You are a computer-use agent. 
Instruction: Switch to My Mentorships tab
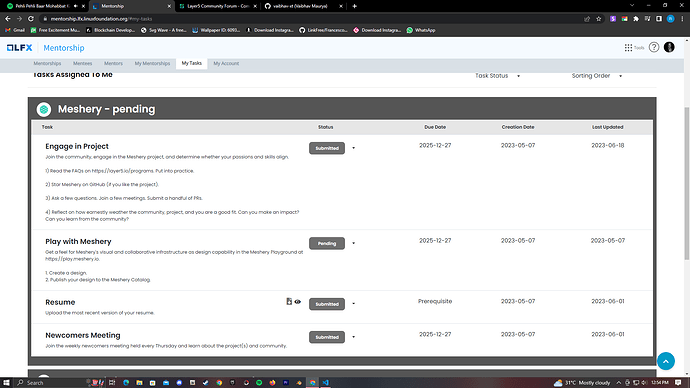click(x=152, y=63)
